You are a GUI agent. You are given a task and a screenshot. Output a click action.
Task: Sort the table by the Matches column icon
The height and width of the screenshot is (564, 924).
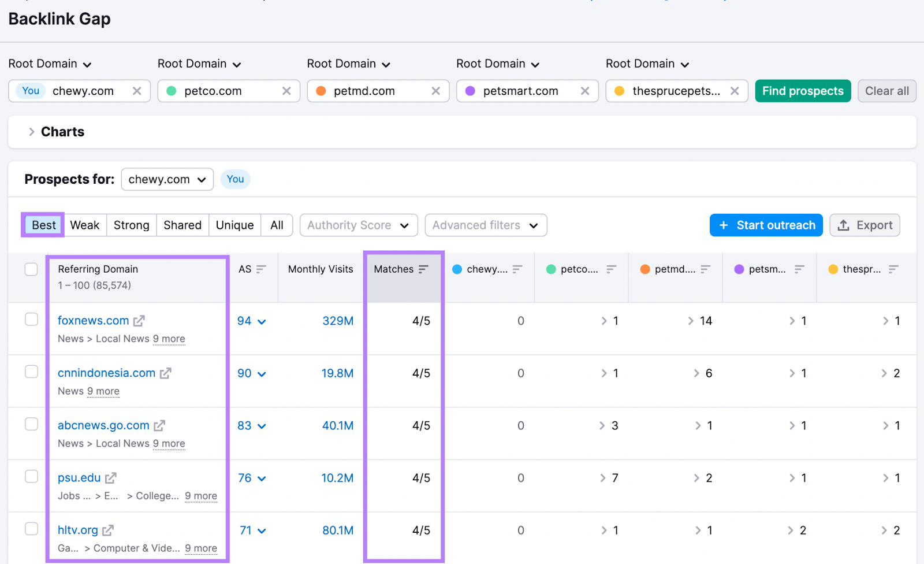424,268
